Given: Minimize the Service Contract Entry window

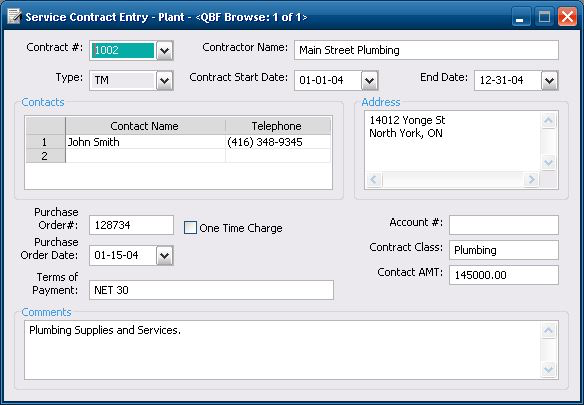Looking at the screenshot, I should pos(520,17).
